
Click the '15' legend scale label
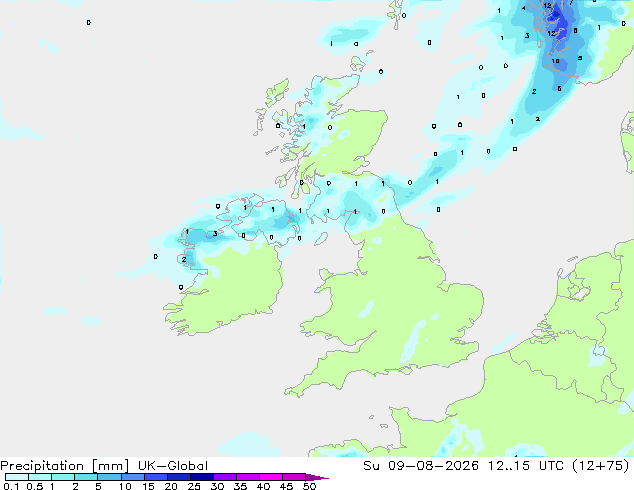(148, 486)
